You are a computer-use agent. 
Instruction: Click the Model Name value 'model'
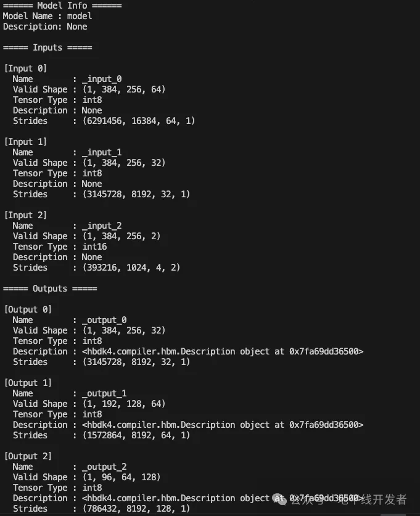tap(80, 16)
